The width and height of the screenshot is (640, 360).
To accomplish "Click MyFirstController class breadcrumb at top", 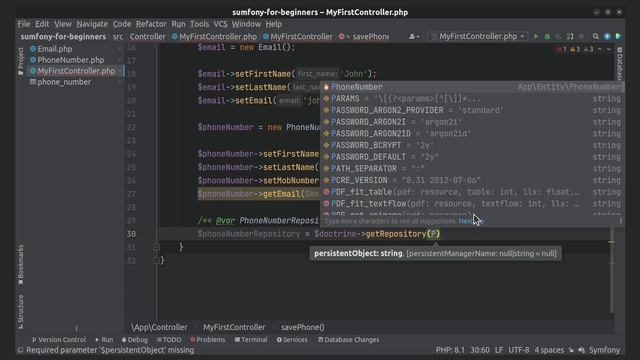I will coord(298,36).
